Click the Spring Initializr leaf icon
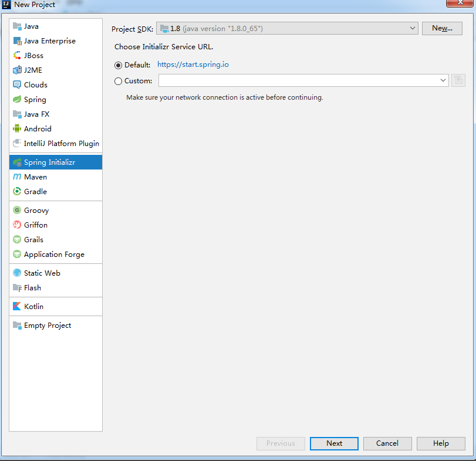This screenshot has width=476, height=461. point(17,162)
